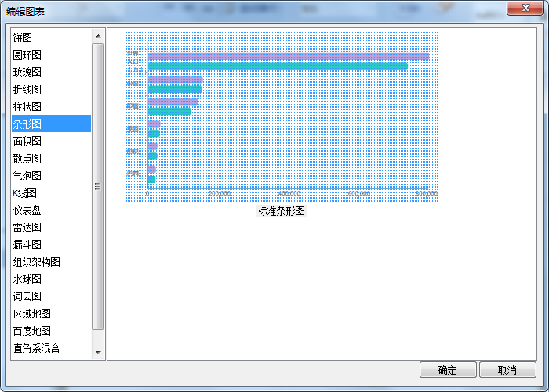Screen dimensions: 549x392
Task: Choose 面积图 chart type
Action: click(27, 141)
